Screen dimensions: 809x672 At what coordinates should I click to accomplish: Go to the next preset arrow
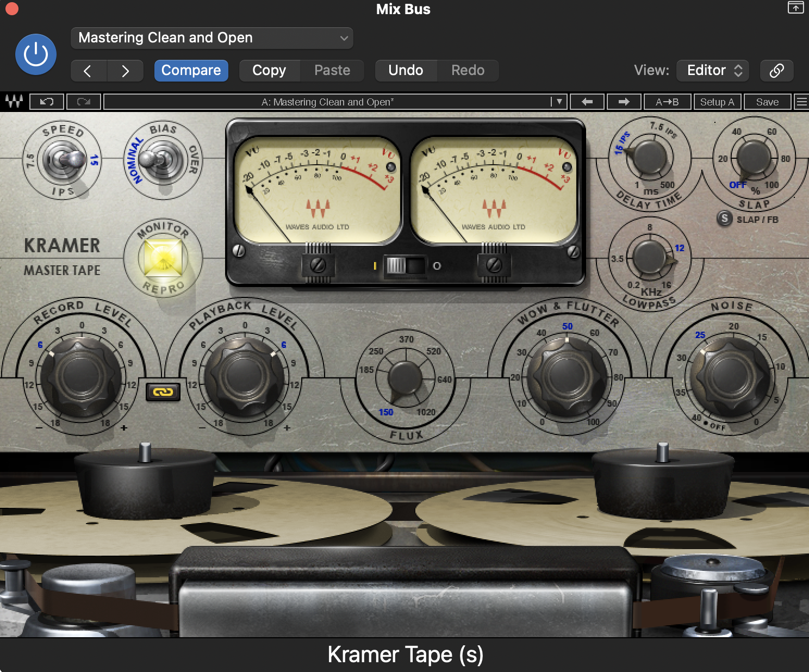126,71
